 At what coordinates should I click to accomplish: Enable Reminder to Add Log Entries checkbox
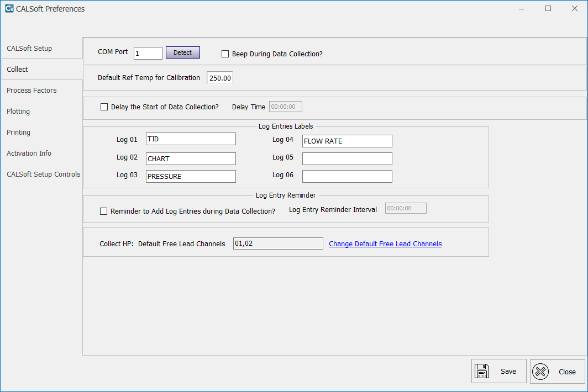(x=103, y=211)
